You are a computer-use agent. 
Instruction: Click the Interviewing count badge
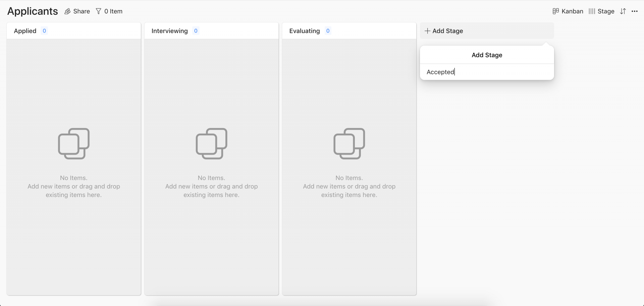(196, 31)
